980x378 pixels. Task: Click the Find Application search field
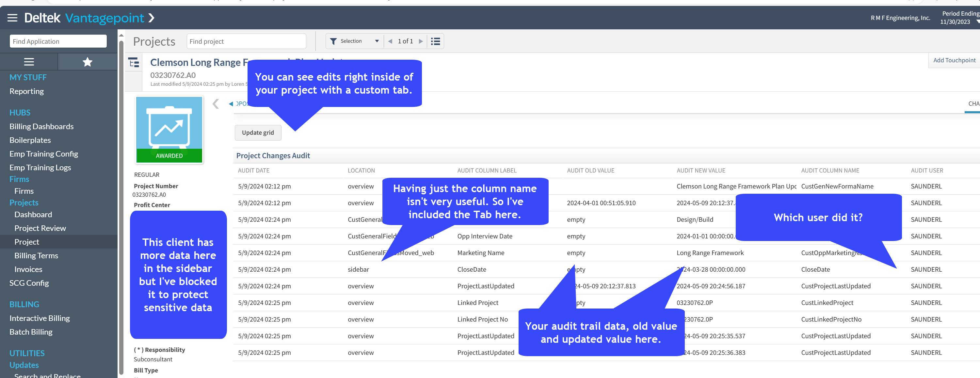point(58,41)
